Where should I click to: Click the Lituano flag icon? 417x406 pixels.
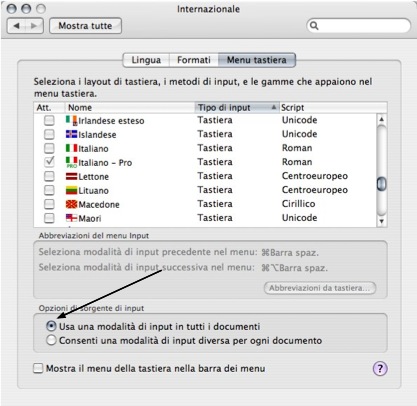point(71,190)
